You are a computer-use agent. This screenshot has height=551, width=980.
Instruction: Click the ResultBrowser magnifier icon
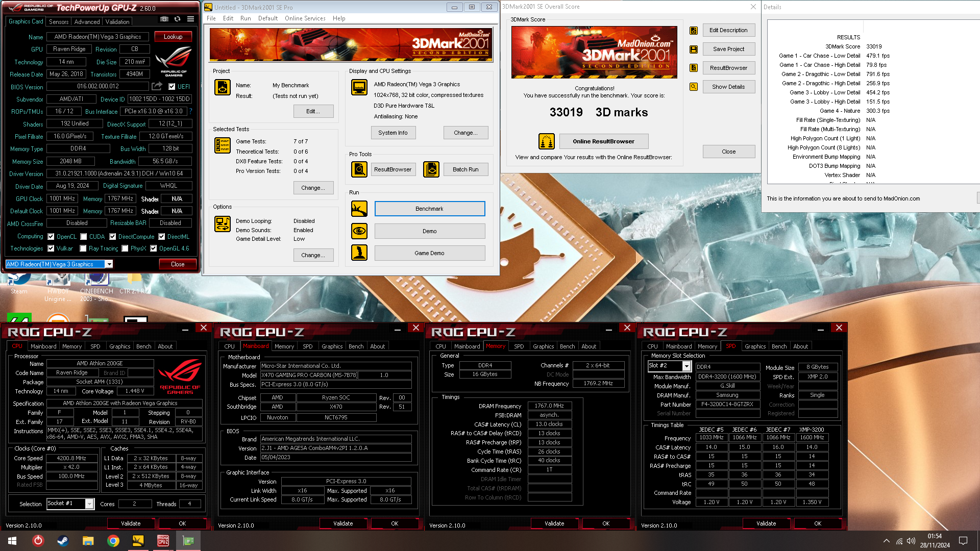click(x=359, y=169)
